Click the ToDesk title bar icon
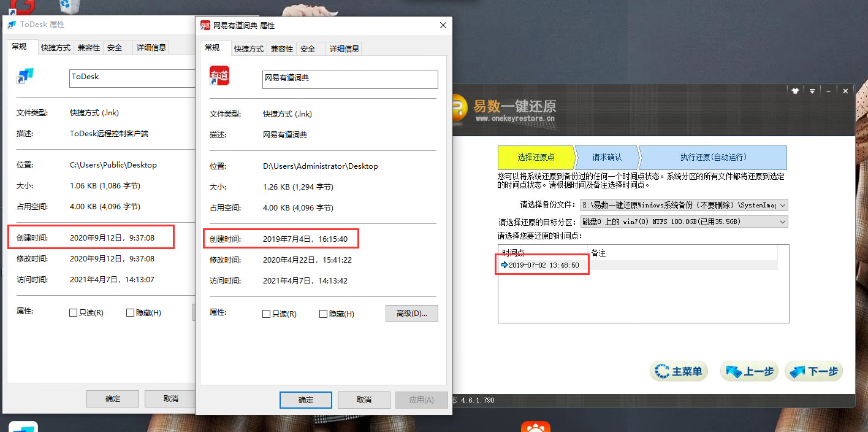 12,25
